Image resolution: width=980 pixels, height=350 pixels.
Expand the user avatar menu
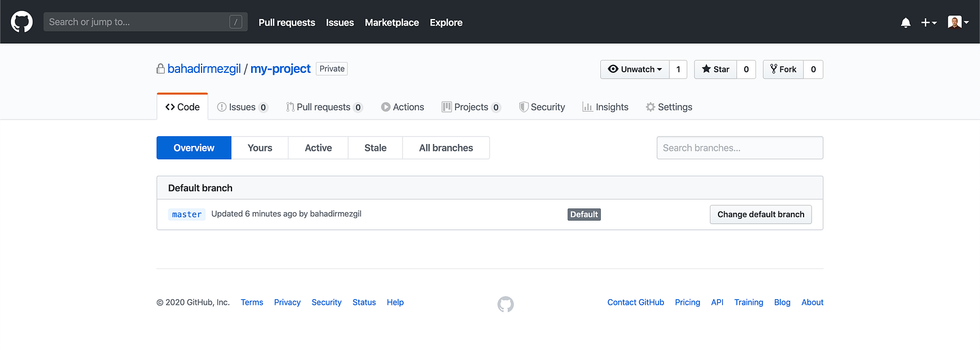tap(958, 23)
